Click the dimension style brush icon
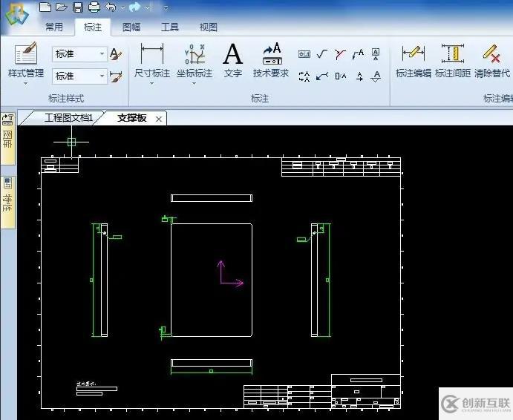The image size is (513, 420). click(x=116, y=76)
